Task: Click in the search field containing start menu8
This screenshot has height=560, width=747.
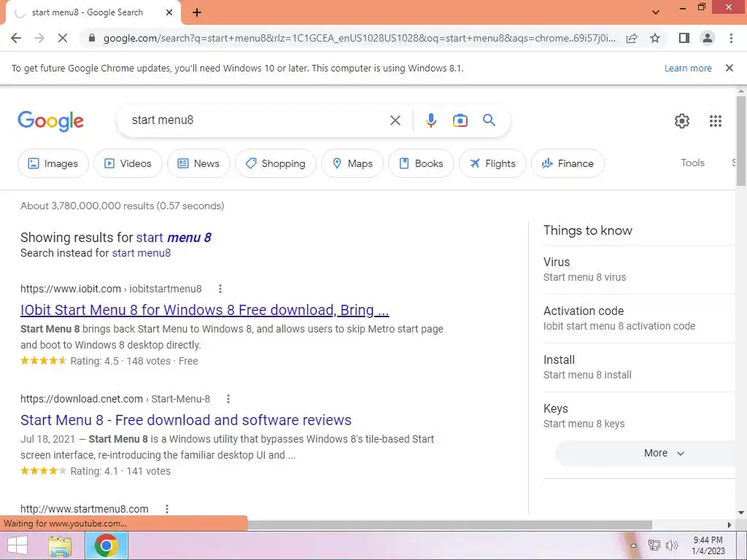Action: [x=258, y=120]
